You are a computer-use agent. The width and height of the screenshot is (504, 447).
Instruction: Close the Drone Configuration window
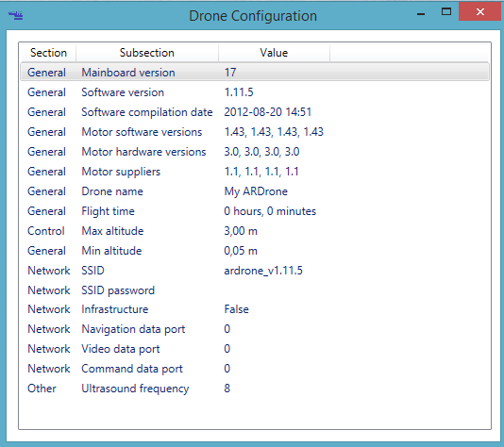(x=479, y=11)
